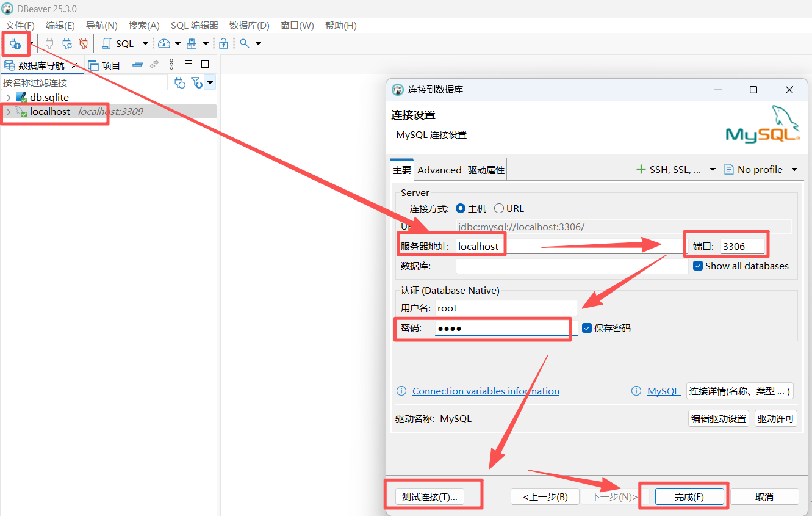
Task: Click the padlock transaction mode icon
Action: tap(224, 44)
